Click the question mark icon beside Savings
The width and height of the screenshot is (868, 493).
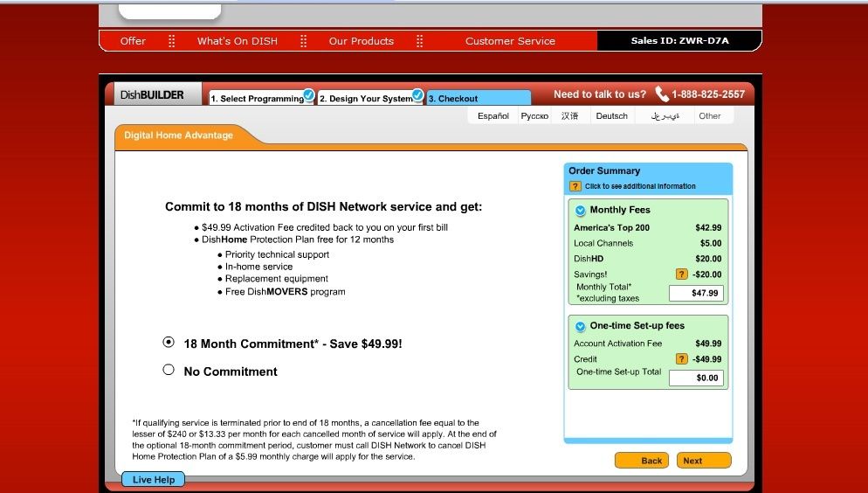681,274
